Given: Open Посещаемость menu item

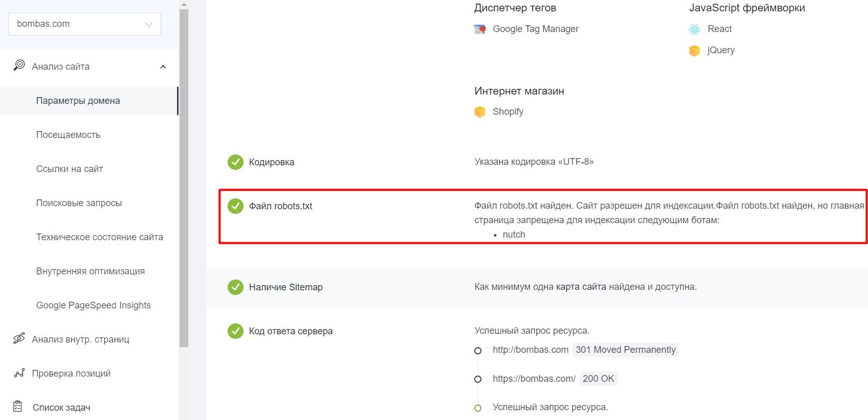Looking at the screenshot, I should point(68,135).
